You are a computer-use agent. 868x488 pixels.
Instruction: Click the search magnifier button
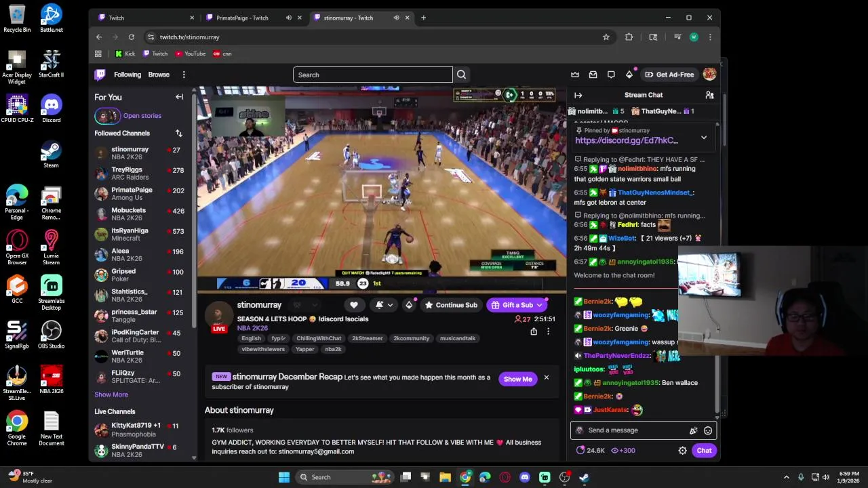(461, 75)
